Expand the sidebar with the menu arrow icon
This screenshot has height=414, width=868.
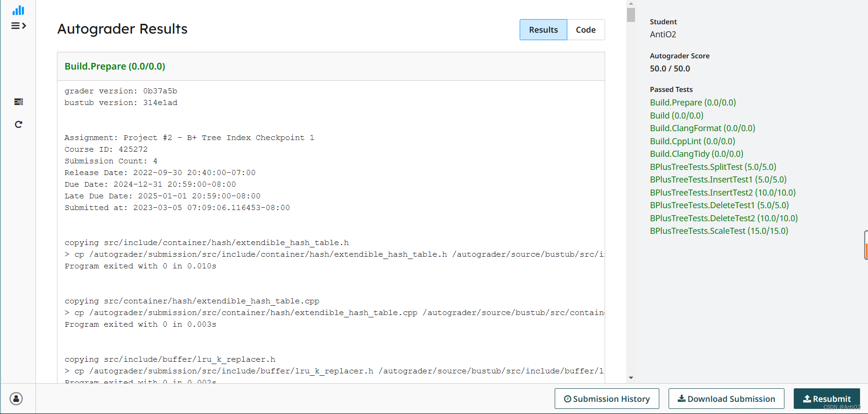pyautogui.click(x=18, y=26)
